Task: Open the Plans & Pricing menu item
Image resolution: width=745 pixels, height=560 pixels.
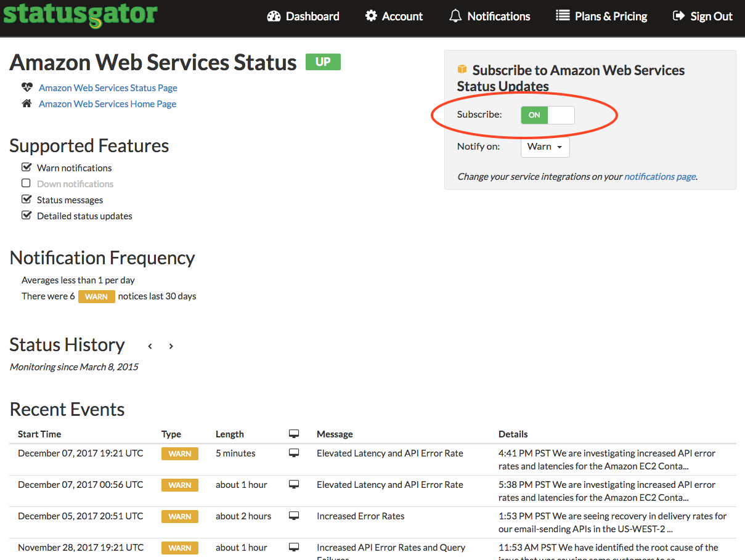Action: click(602, 16)
